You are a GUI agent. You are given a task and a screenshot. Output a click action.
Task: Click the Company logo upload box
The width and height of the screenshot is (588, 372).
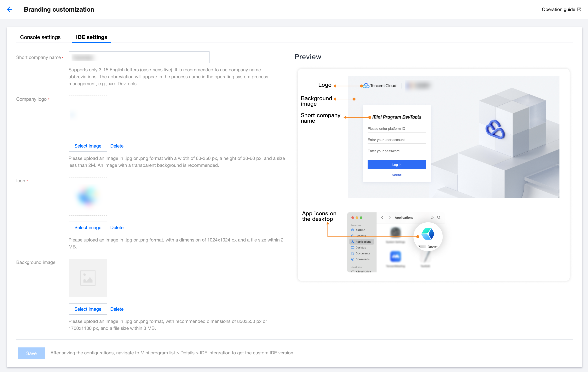[x=88, y=114]
